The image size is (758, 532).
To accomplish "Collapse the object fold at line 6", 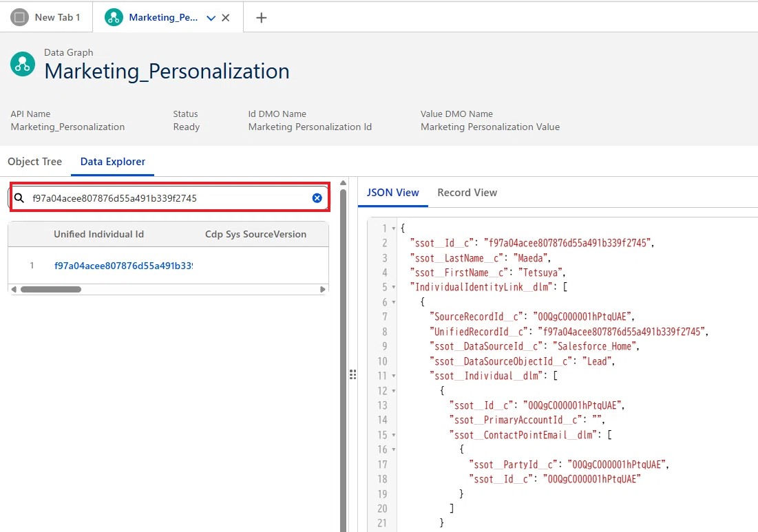I will (x=394, y=302).
